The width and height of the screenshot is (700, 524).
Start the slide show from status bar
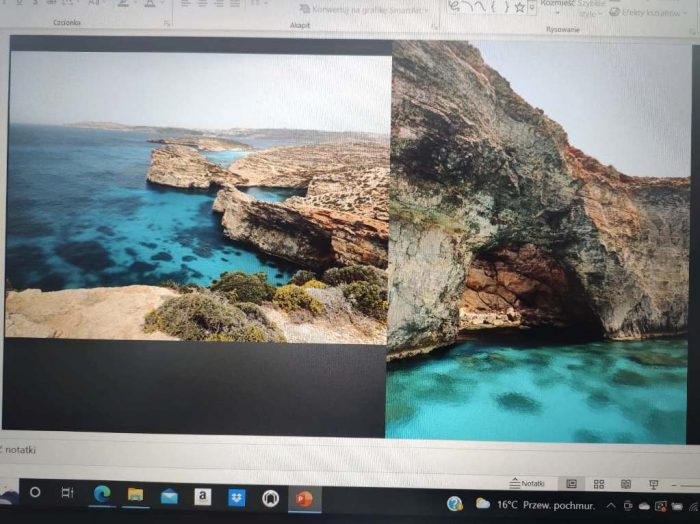653,485
